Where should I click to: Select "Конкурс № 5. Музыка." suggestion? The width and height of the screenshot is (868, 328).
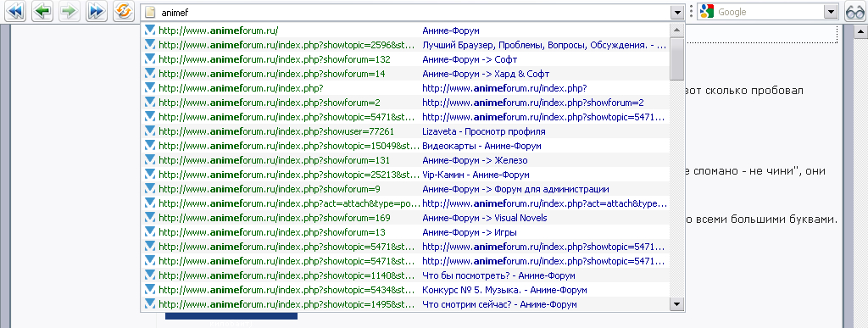pyautogui.click(x=405, y=290)
